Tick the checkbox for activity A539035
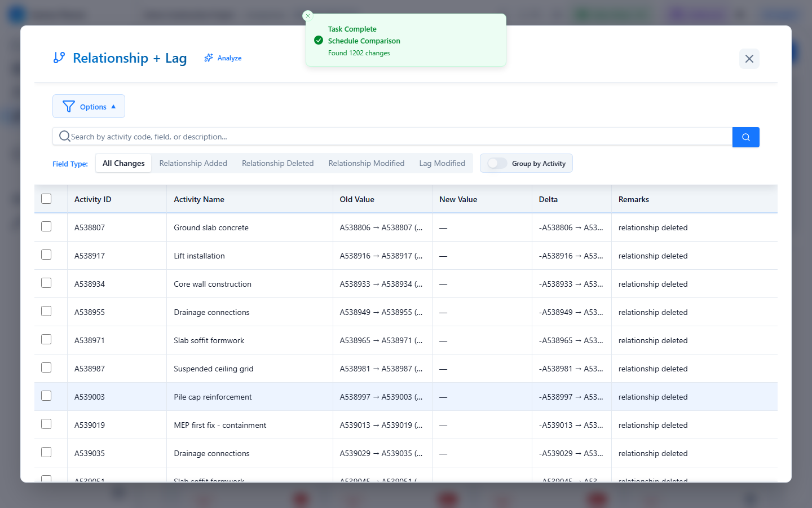The height and width of the screenshot is (508, 812). (46, 452)
